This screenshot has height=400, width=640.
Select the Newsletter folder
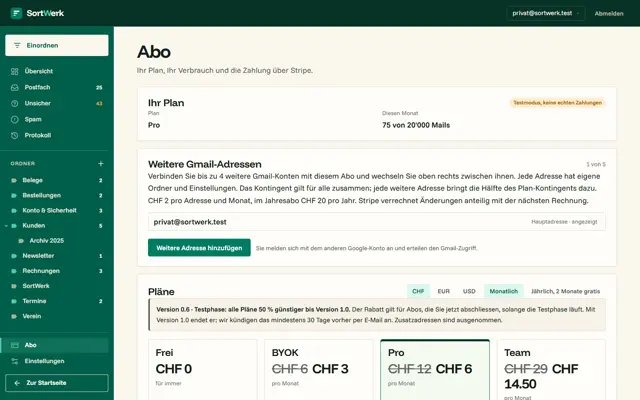(x=57, y=256)
